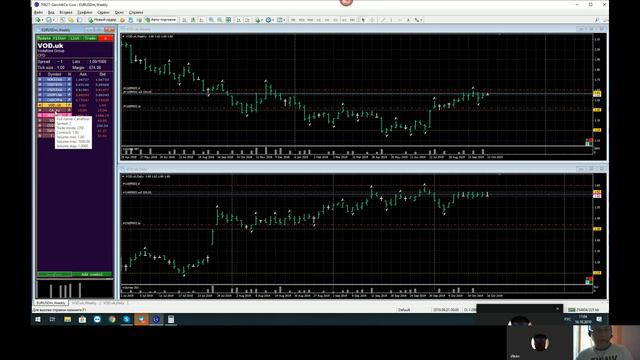This screenshot has width=640, height=360.
Task: Click Trade in the symbol panel
Action: pyautogui.click(x=90, y=38)
